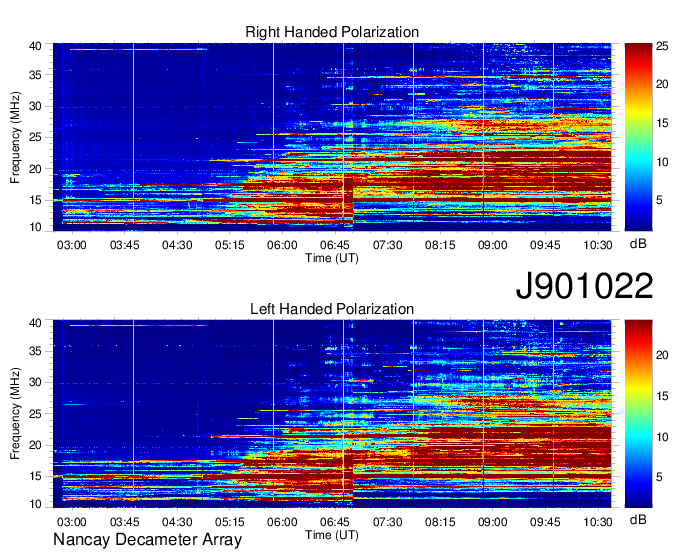Click the bottom spectrogram plot area
This screenshot has width=680, height=552.
pos(332,414)
